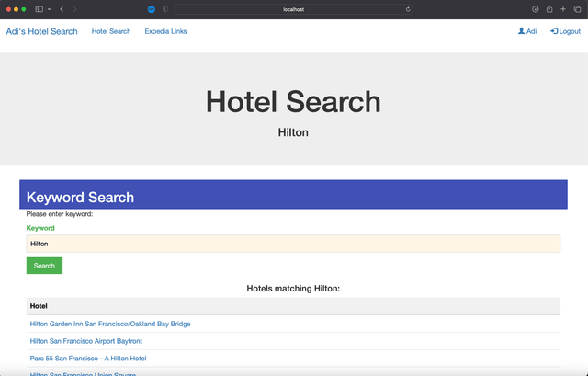This screenshot has height=376, width=588.
Task: Open the Expedia Links nav item
Action: tap(165, 31)
